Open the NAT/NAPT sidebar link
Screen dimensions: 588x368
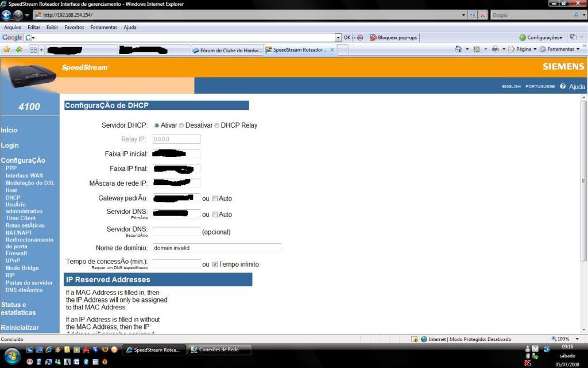click(19, 232)
